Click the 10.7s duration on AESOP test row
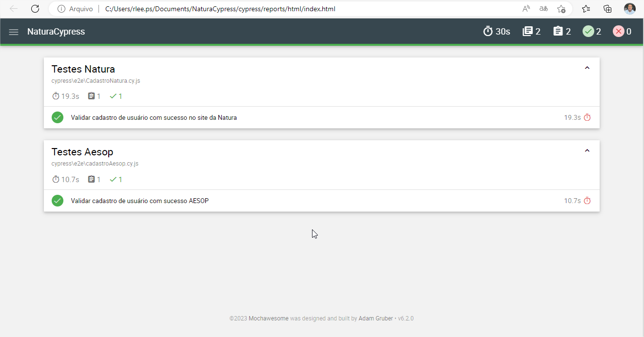The width and height of the screenshot is (644, 337). pyautogui.click(x=572, y=201)
